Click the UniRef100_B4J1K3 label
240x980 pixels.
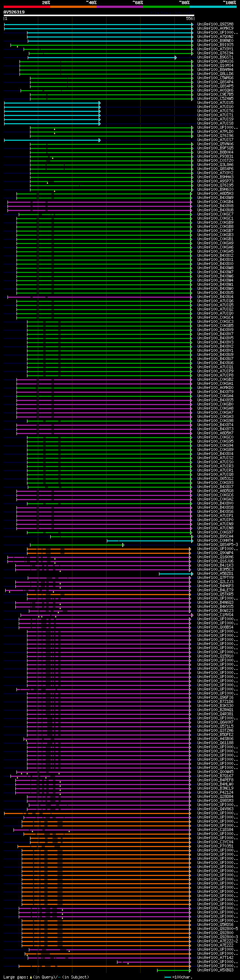tap(215, 565)
